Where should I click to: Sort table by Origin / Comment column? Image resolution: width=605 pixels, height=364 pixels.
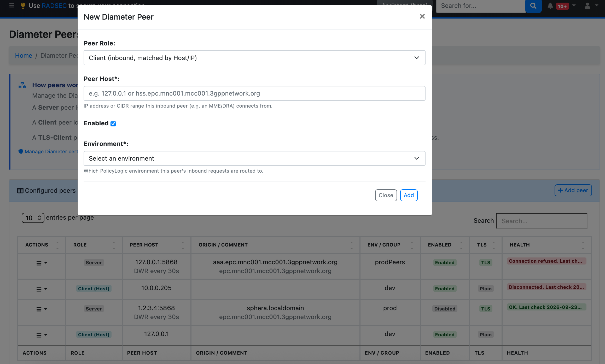275,245
